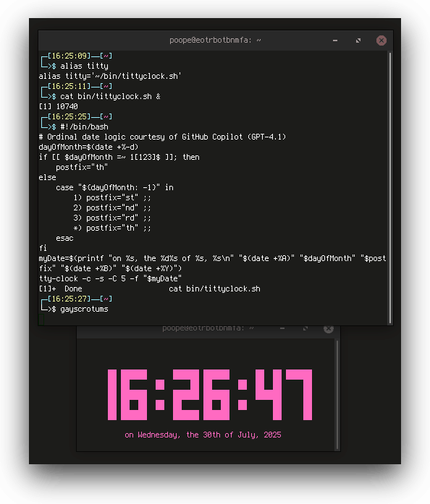Click the '3) postfix="rd"' line
The height and width of the screenshot is (504, 430).
point(112,218)
